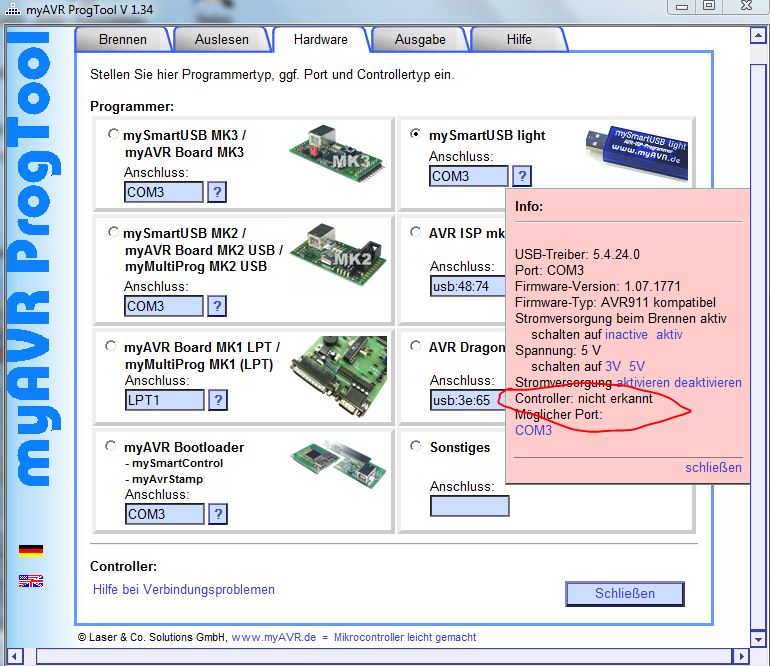Viewport: 770px width, 666px height.
Task: Choose mySmartUSB MK2 radio button
Action: click(x=113, y=232)
